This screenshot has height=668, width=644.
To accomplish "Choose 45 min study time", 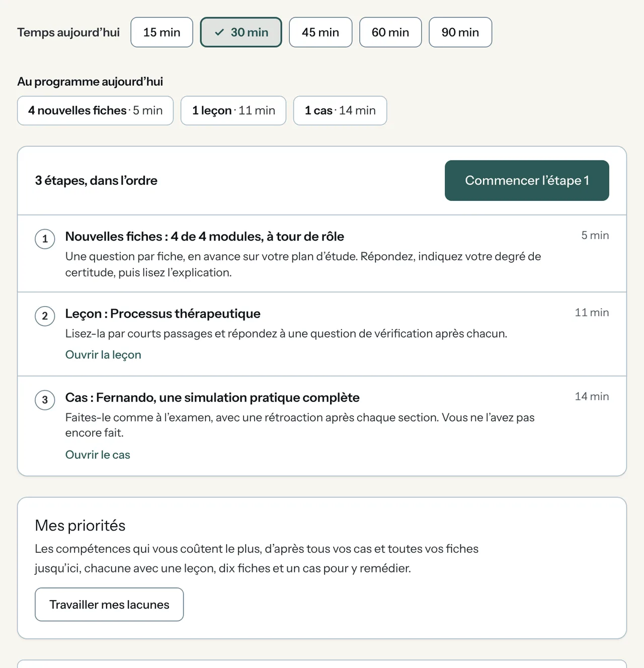I will point(320,32).
